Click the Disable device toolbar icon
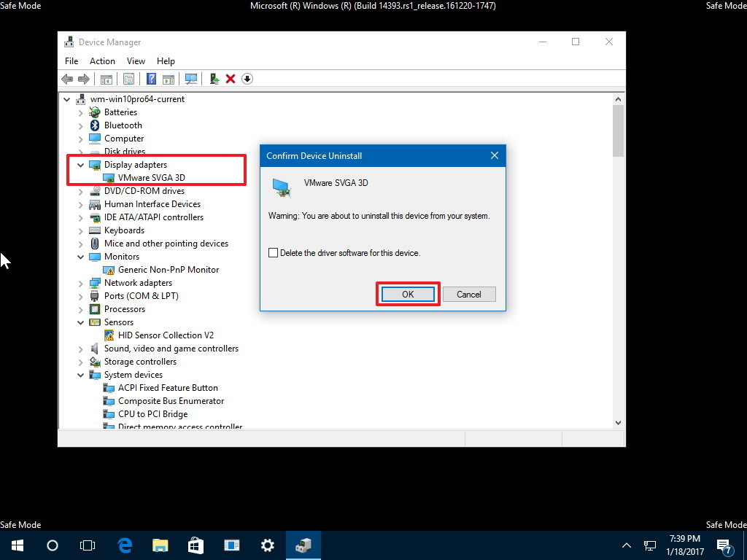Image resolution: width=747 pixels, height=560 pixels. coord(247,79)
